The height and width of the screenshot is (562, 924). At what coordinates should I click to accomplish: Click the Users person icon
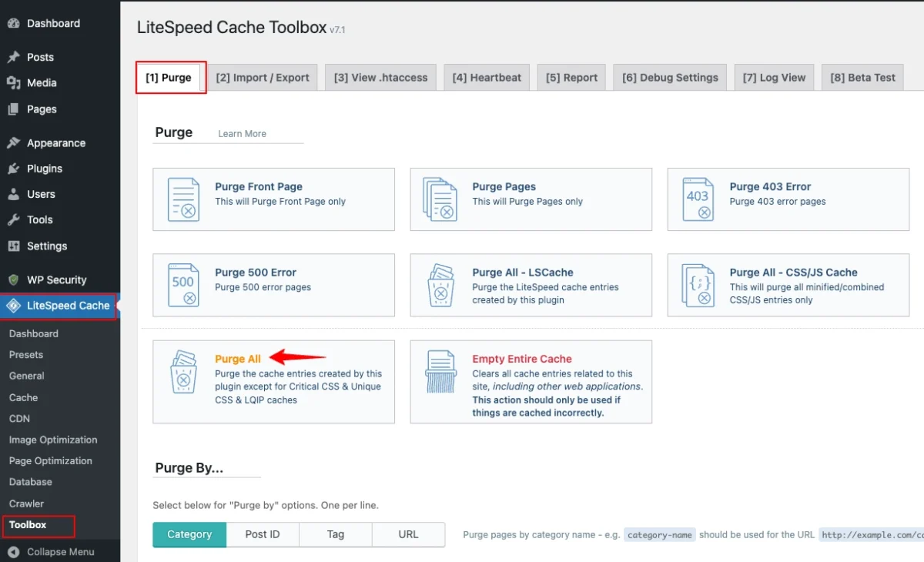pyautogui.click(x=13, y=195)
